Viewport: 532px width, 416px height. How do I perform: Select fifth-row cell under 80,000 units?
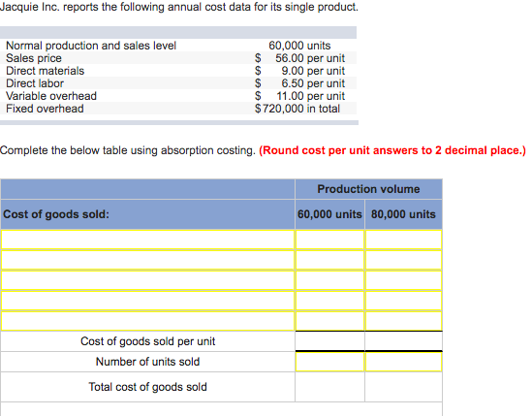[x=404, y=321]
